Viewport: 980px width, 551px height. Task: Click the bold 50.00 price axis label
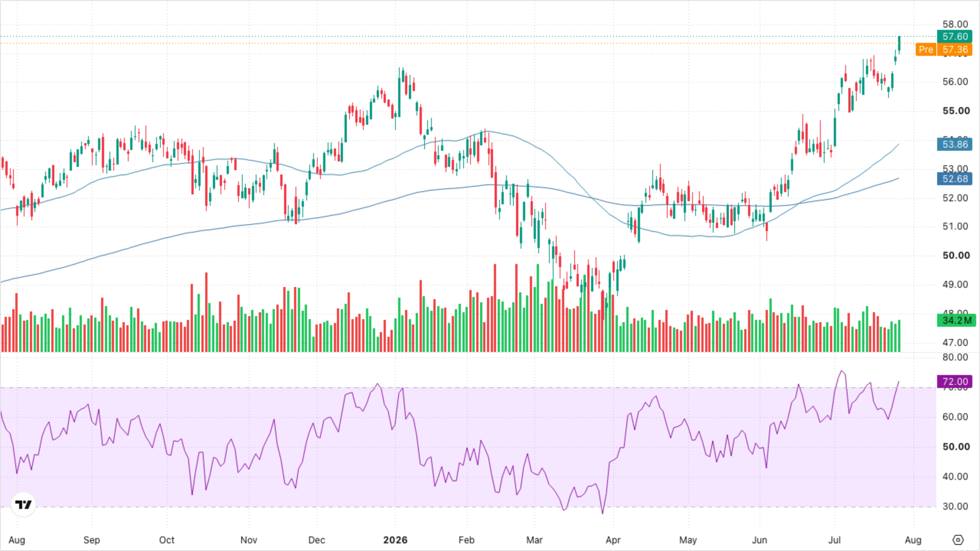(x=956, y=255)
